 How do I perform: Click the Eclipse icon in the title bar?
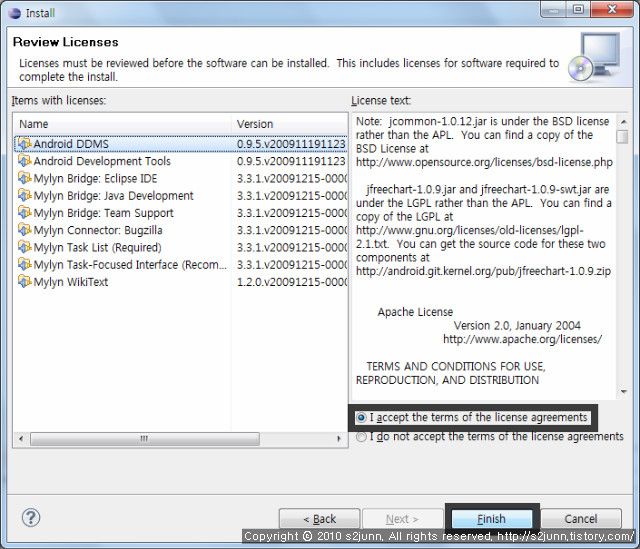14,13
